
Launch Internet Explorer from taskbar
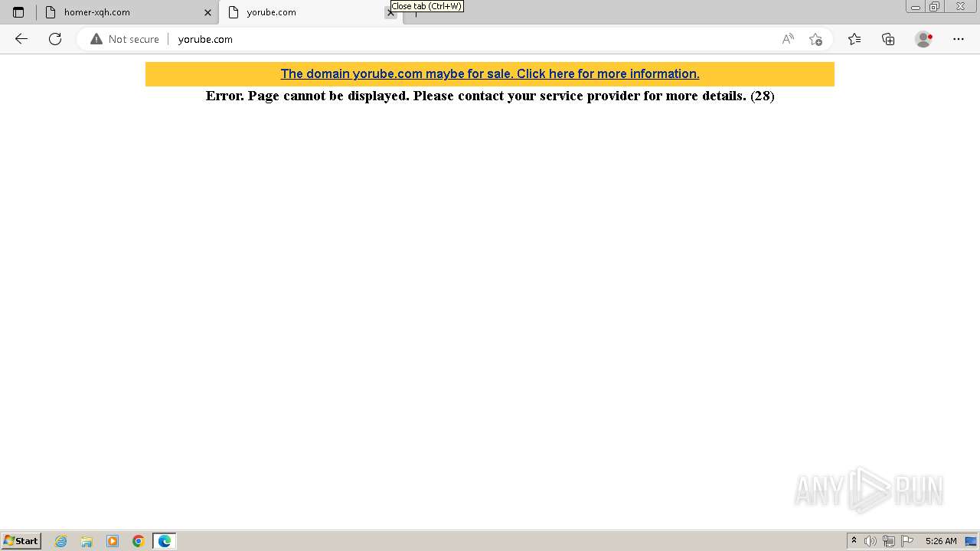pos(61,541)
